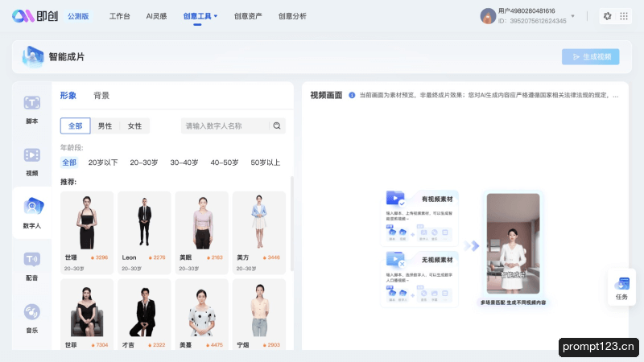Select the 全部 gender filter

click(x=75, y=125)
